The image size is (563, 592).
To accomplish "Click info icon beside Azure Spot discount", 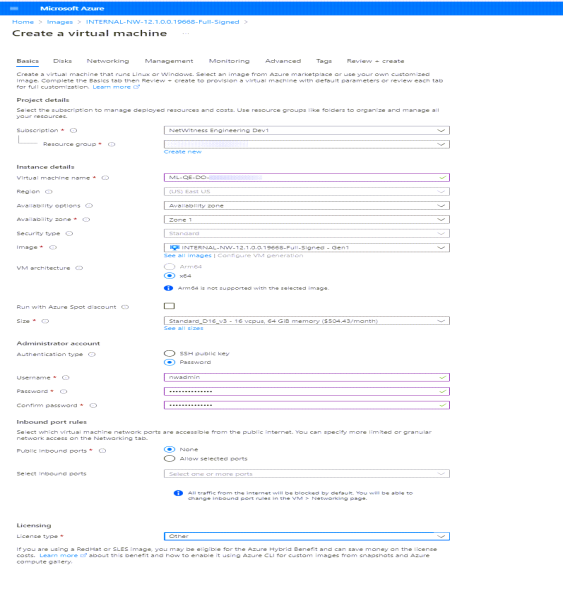I will pos(125,307).
